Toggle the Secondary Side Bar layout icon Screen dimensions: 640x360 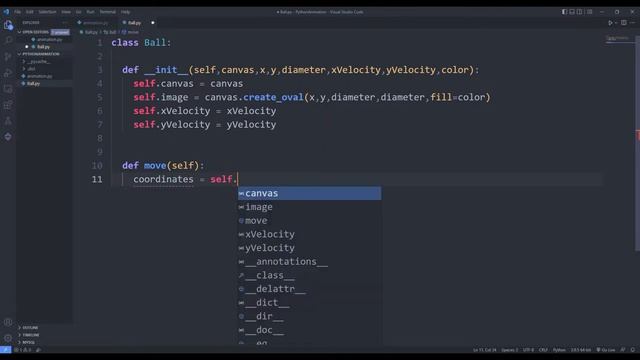[580, 12]
